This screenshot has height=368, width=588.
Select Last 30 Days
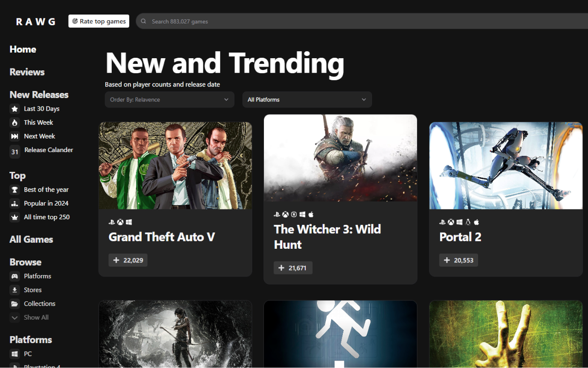coord(42,108)
